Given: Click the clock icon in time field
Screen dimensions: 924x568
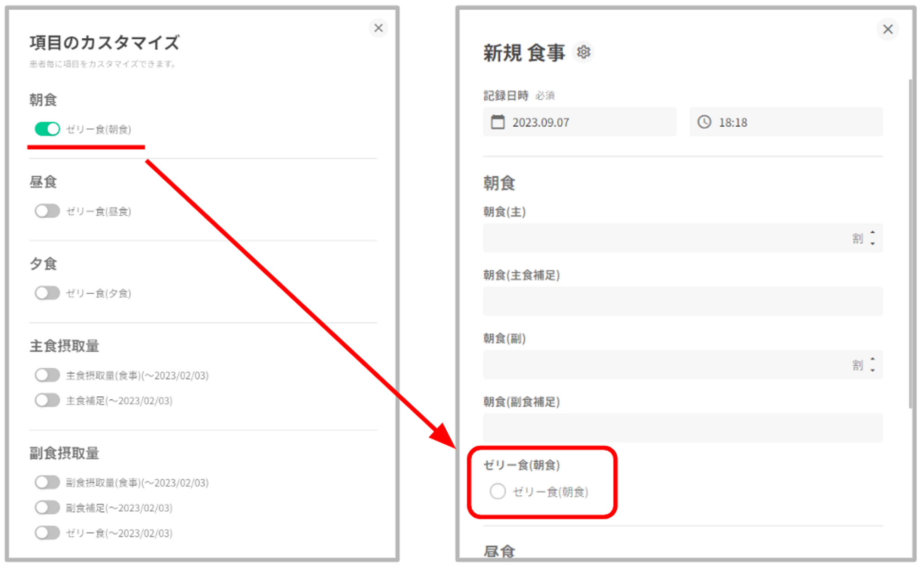Looking at the screenshot, I should coord(704,122).
